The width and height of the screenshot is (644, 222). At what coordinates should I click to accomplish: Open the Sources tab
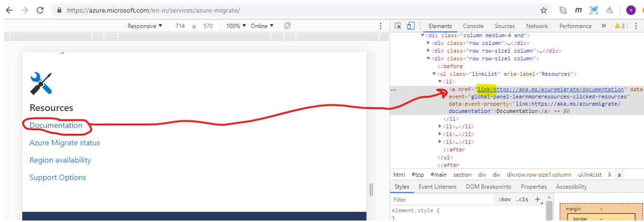[505, 26]
